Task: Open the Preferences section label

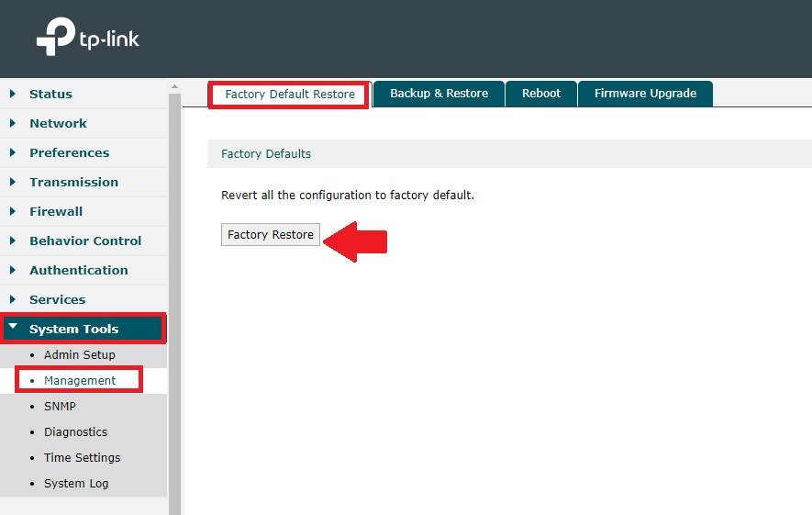Action: [x=70, y=152]
